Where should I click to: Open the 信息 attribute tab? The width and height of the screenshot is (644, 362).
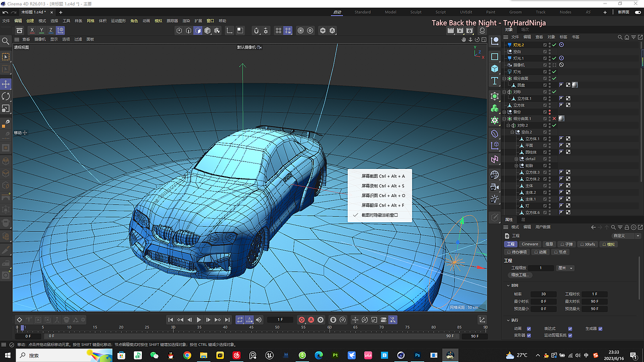click(549, 244)
